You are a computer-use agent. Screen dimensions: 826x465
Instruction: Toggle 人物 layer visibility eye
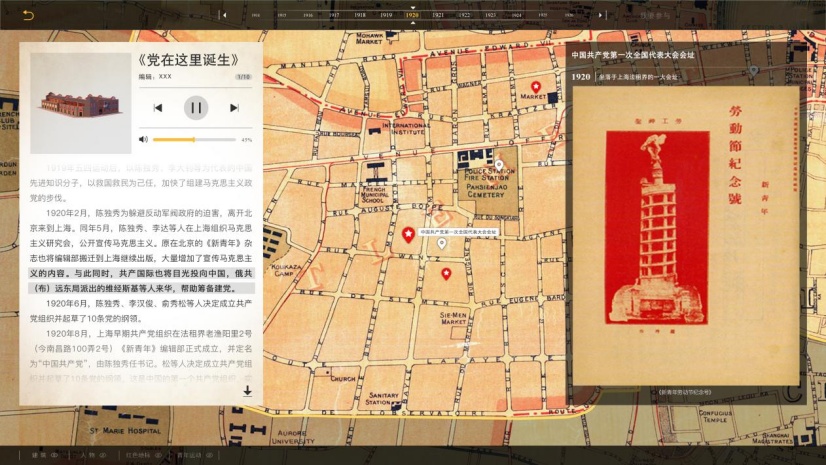click(x=103, y=455)
